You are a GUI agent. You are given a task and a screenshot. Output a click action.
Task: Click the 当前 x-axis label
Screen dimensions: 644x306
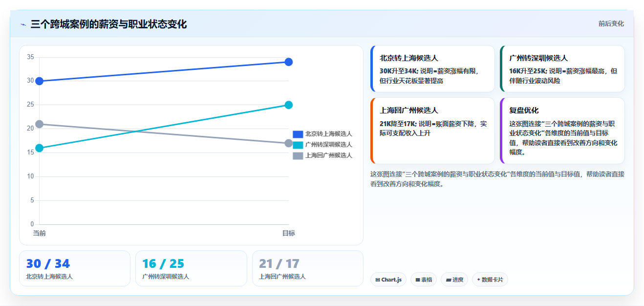[40, 233]
